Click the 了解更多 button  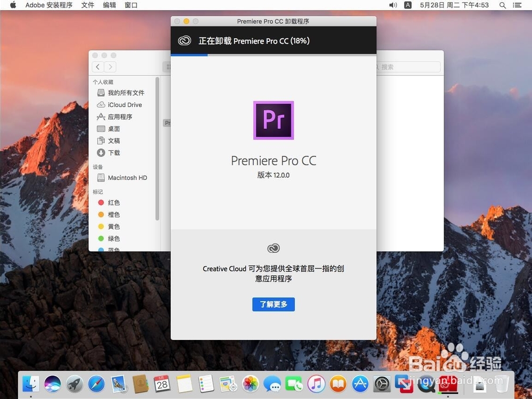click(x=273, y=304)
